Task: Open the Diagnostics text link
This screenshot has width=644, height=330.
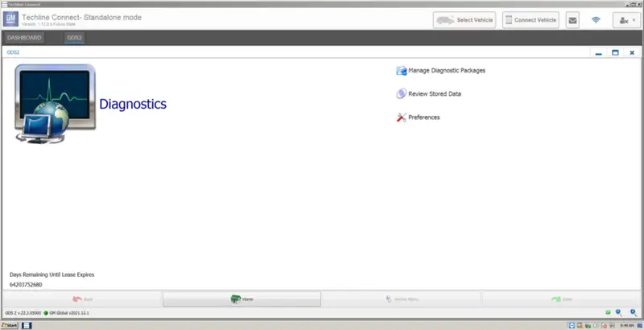Action: [133, 104]
